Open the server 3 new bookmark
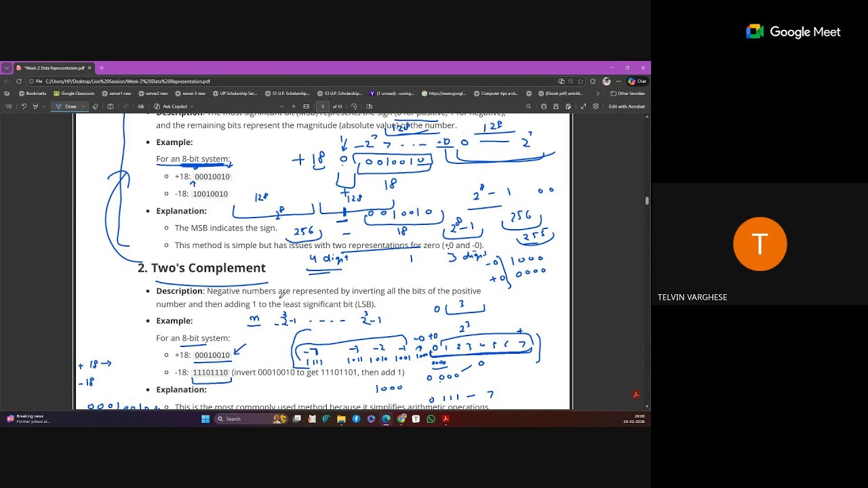Image resolution: width=868 pixels, height=488 pixels. (x=190, y=94)
